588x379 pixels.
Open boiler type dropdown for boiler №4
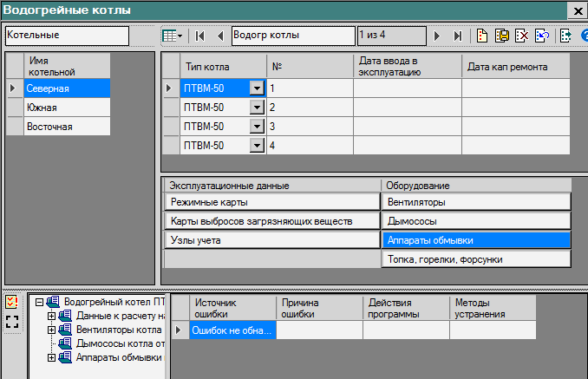(256, 145)
